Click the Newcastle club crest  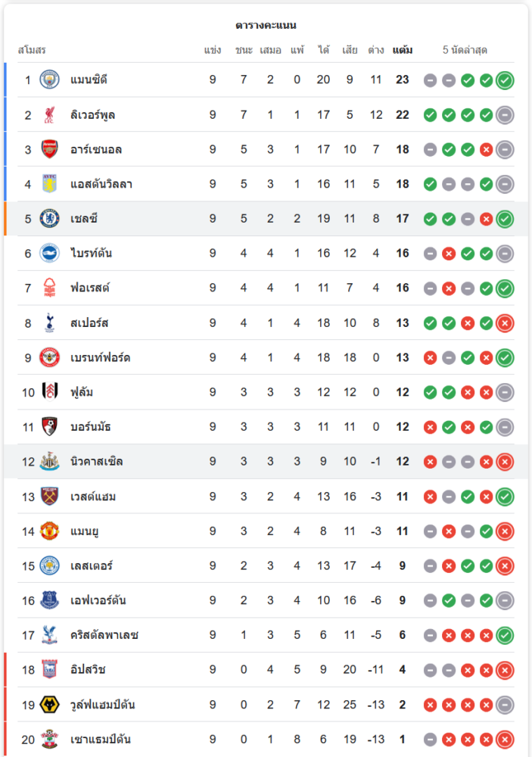coord(49,462)
